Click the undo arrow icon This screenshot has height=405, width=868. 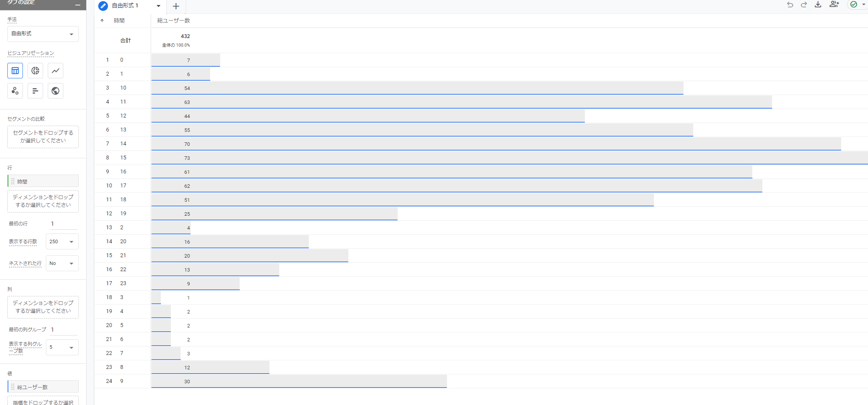pyautogui.click(x=790, y=5)
